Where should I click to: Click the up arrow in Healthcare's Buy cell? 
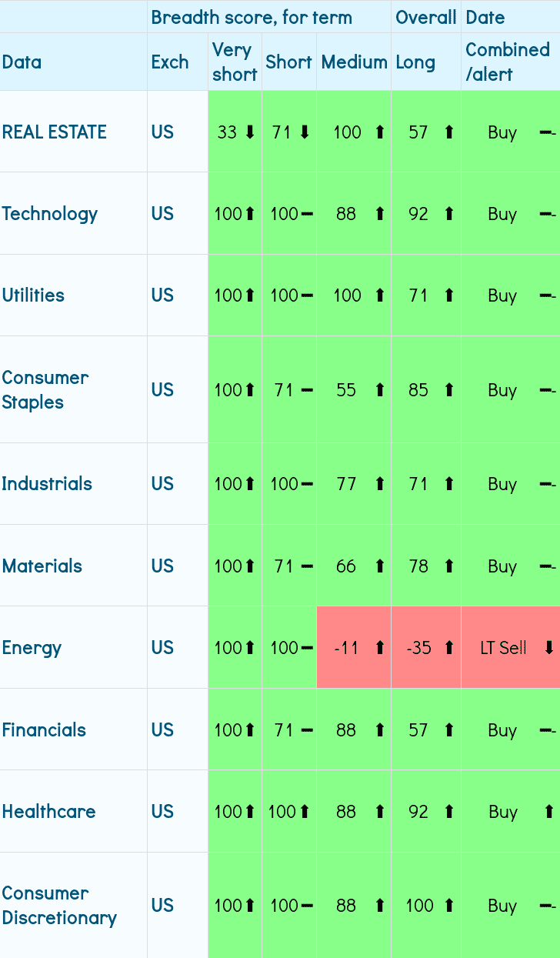pos(548,812)
